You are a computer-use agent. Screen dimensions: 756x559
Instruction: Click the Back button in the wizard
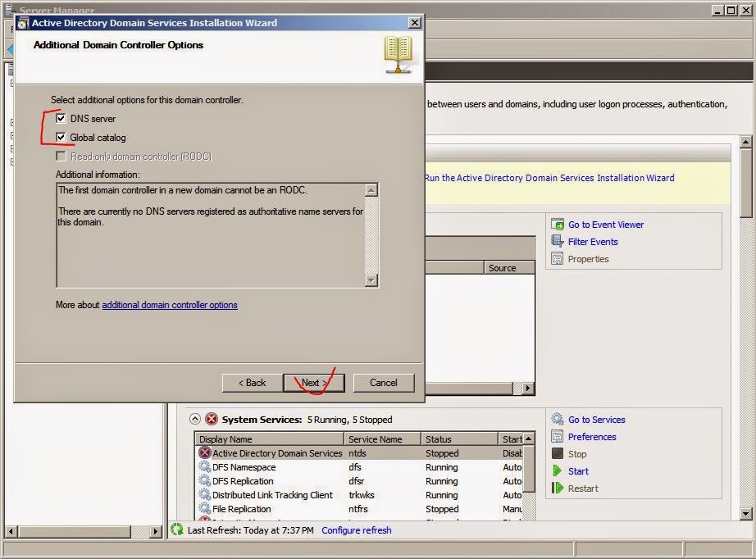(253, 383)
